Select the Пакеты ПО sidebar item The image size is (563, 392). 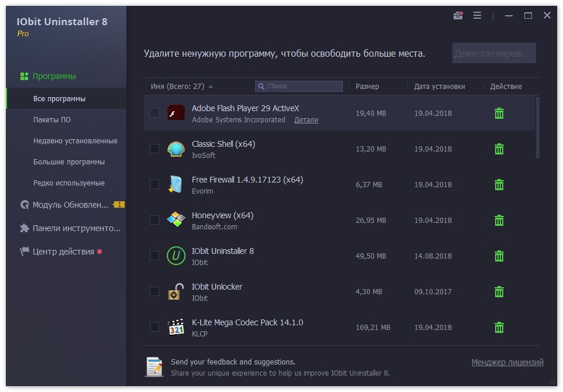click(52, 120)
